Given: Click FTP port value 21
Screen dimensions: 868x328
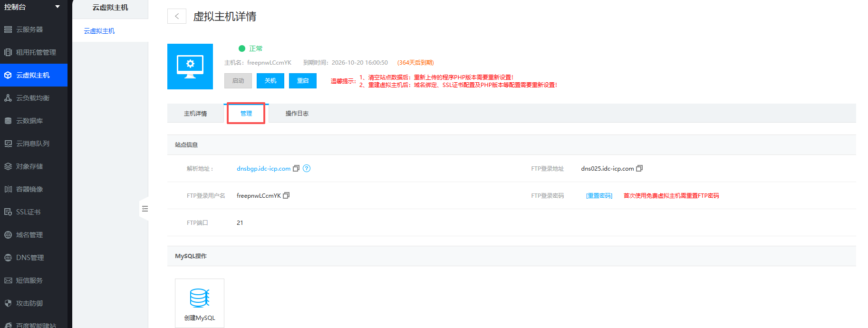Looking at the screenshot, I should [x=240, y=223].
